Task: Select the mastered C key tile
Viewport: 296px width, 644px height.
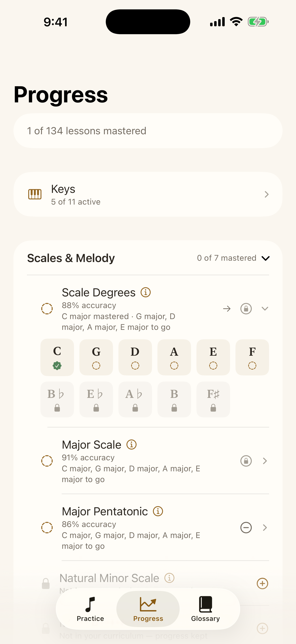Action: coord(57,357)
